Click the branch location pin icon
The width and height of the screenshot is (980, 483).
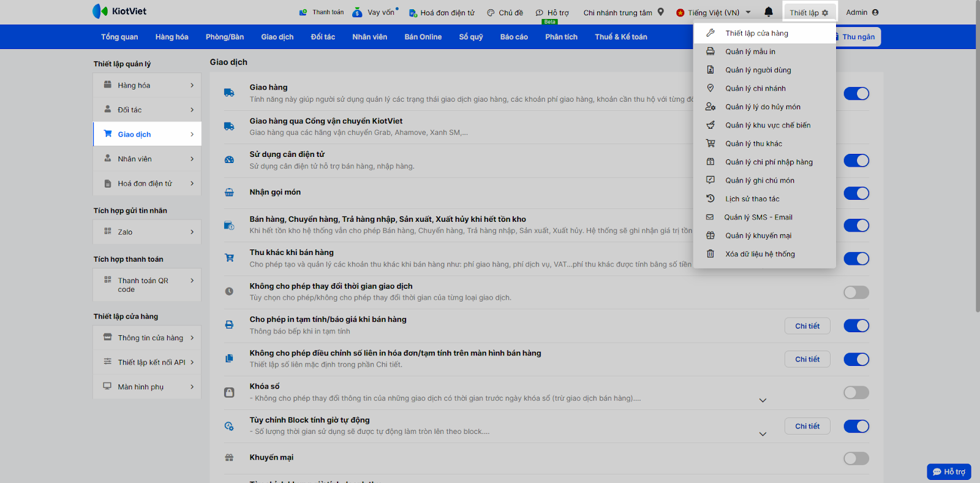tap(661, 12)
